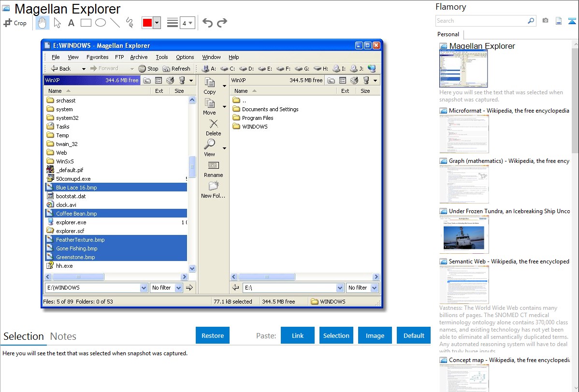
Task: Switch to the Selection tab
Action: pyautogui.click(x=24, y=336)
